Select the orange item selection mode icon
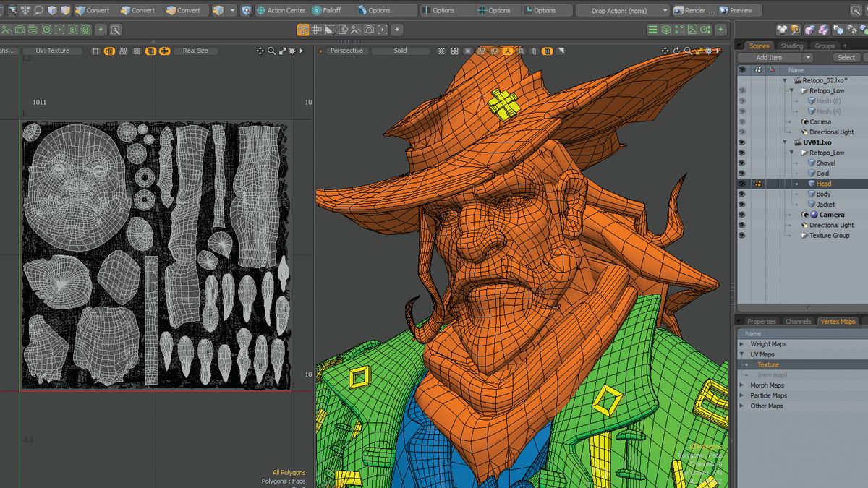 (x=302, y=30)
